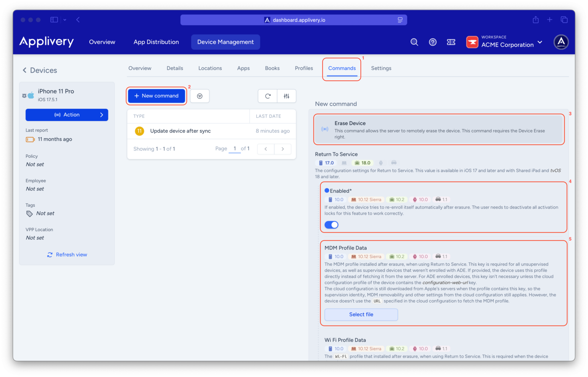The width and height of the screenshot is (588, 377).
Task: Click the Page number input field
Action: point(235,149)
